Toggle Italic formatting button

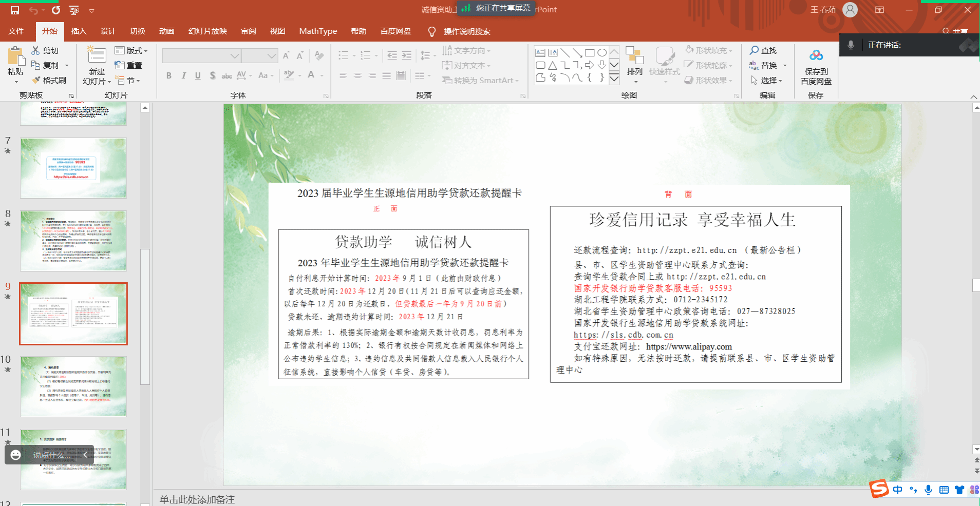(183, 75)
